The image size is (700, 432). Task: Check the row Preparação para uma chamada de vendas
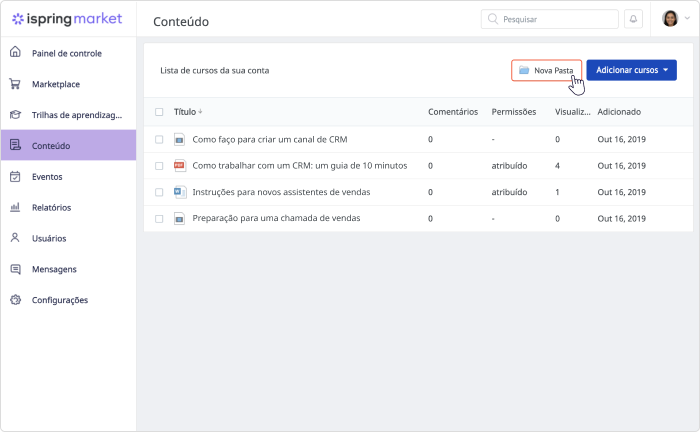coord(159,219)
